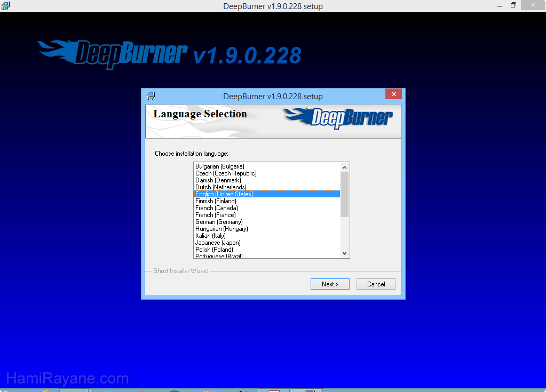Click the main window installer icon
546x392 pixels.
[x=5, y=6]
